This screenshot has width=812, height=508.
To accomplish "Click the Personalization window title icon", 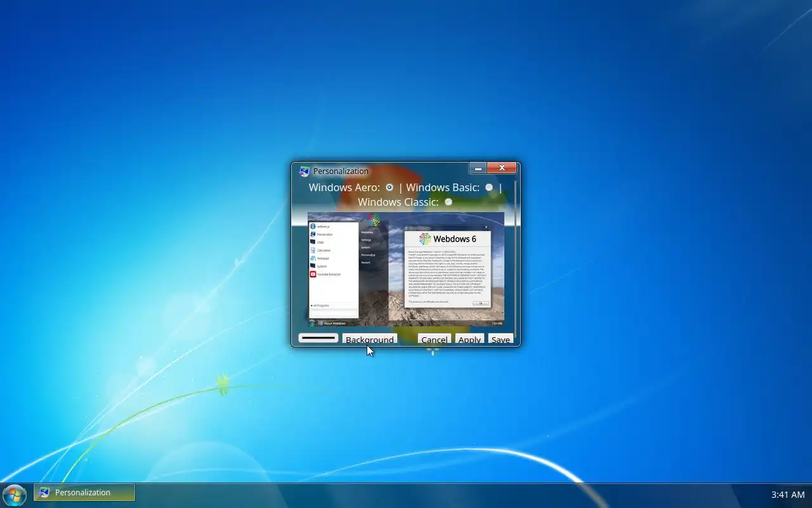I will pyautogui.click(x=304, y=171).
